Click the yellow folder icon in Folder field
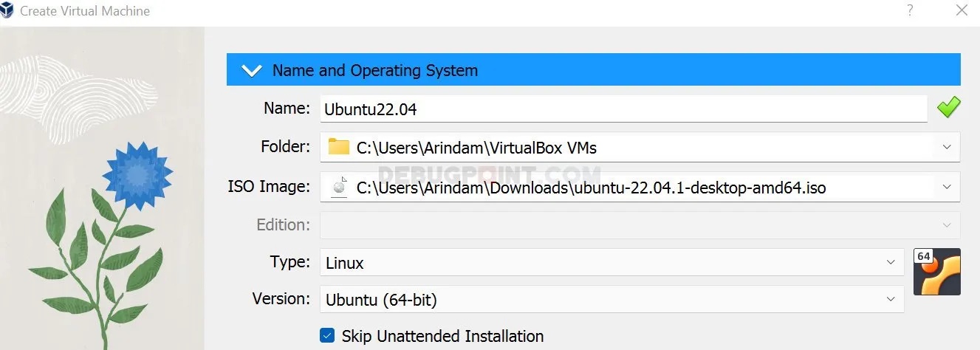This screenshot has height=350, width=980. point(338,146)
